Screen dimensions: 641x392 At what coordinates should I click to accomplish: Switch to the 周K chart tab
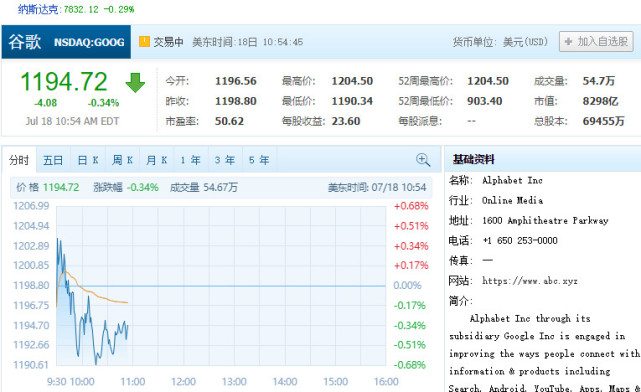pyautogui.click(x=122, y=160)
